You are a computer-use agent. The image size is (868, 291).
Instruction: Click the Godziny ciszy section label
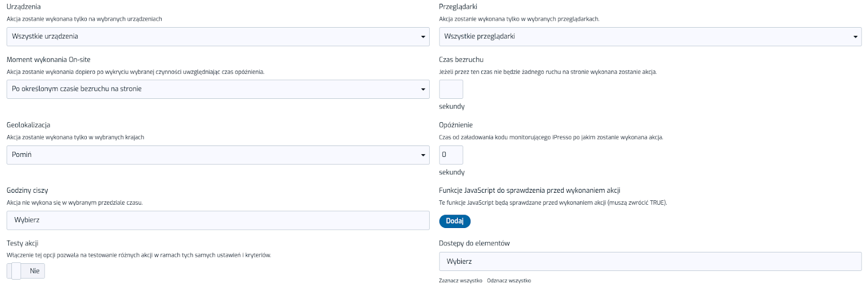click(27, 191)
